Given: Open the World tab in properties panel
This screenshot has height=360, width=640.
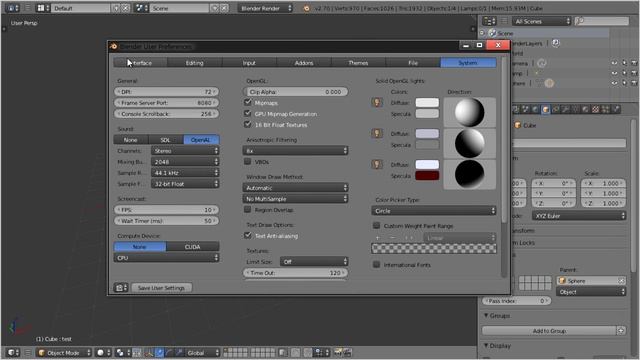Looking at the screenshot, I should click(x=535, y=109).
